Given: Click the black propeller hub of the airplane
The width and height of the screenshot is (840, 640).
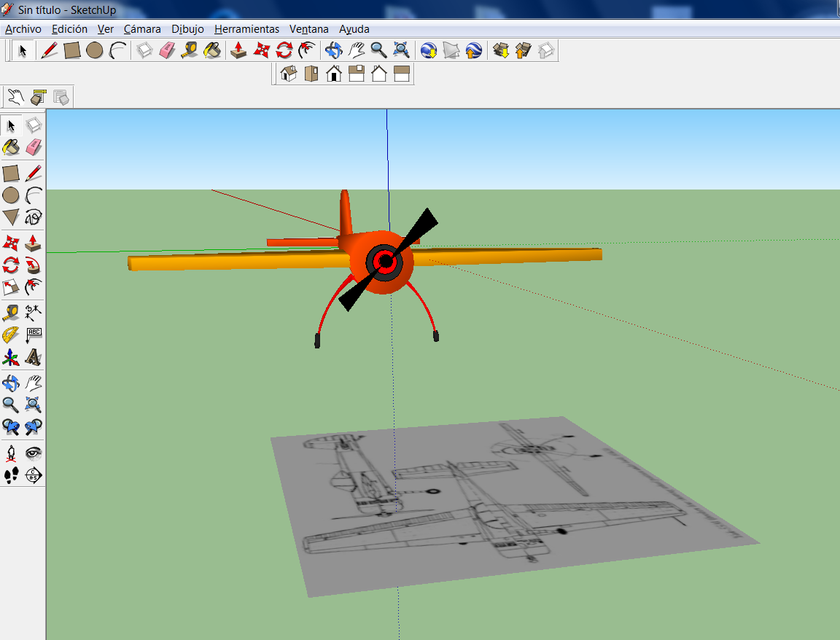Looking at the screenshot, I should pyautogui.click(x=386, y=261).
